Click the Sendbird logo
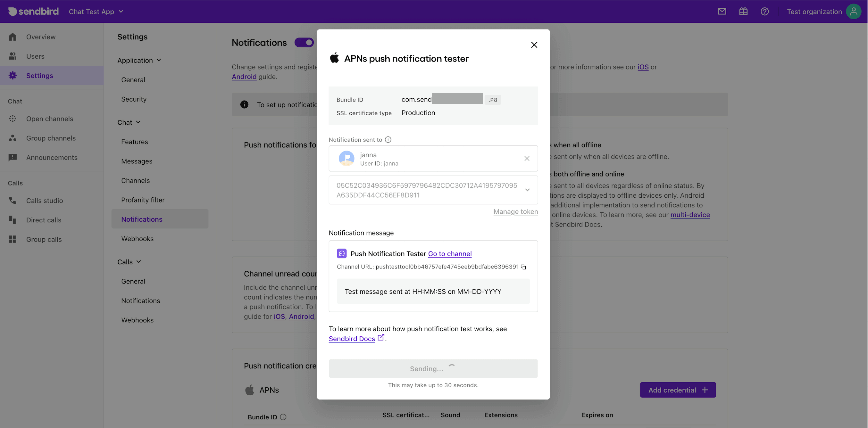The image size is (868, 428). point(33,12)
